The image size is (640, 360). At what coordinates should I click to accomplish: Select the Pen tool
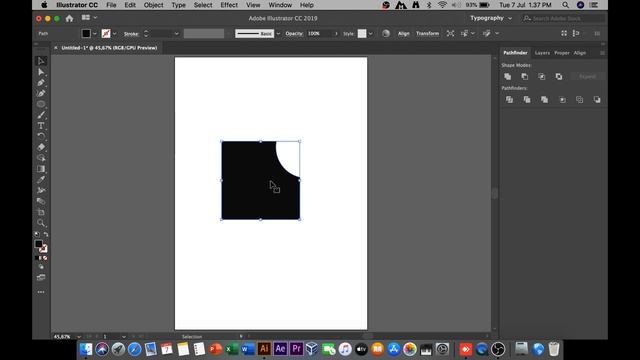[x=41, y=82]
